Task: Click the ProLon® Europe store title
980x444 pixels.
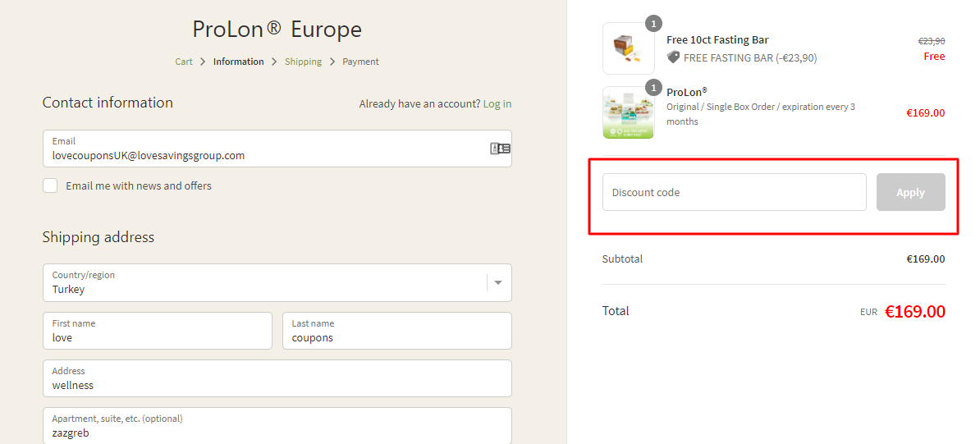Action: (x=277, y=30)
